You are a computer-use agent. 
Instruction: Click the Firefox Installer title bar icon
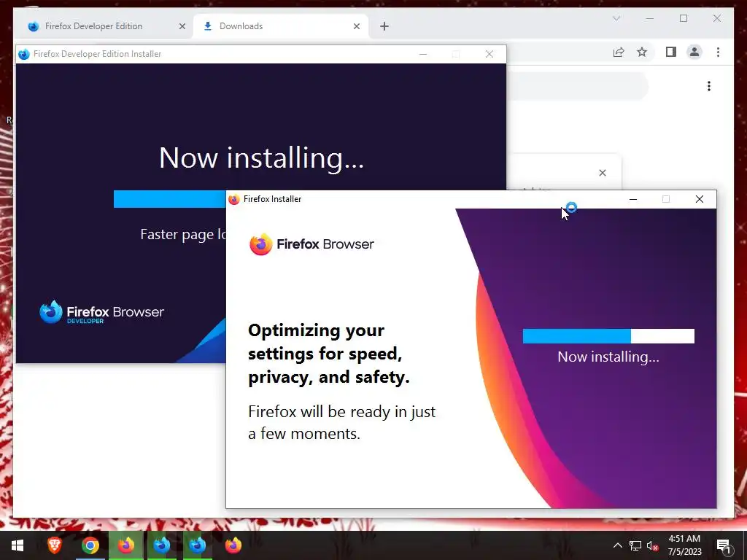[233, 199]
